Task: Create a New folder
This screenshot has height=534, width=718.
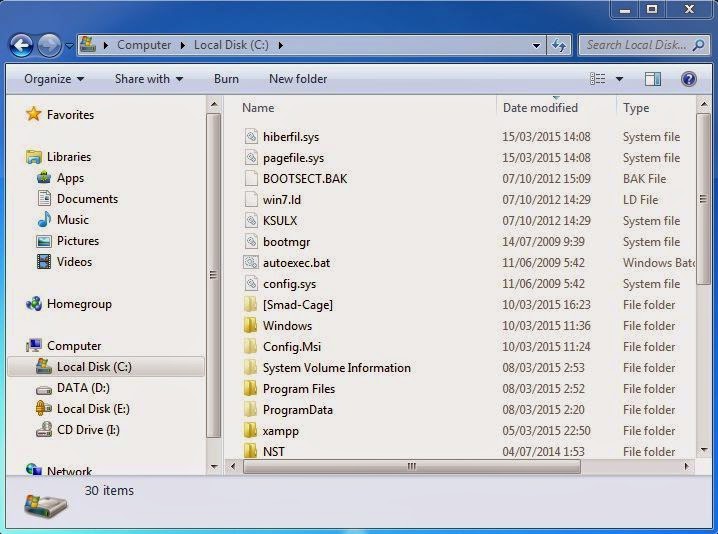Action: [298, 79]
